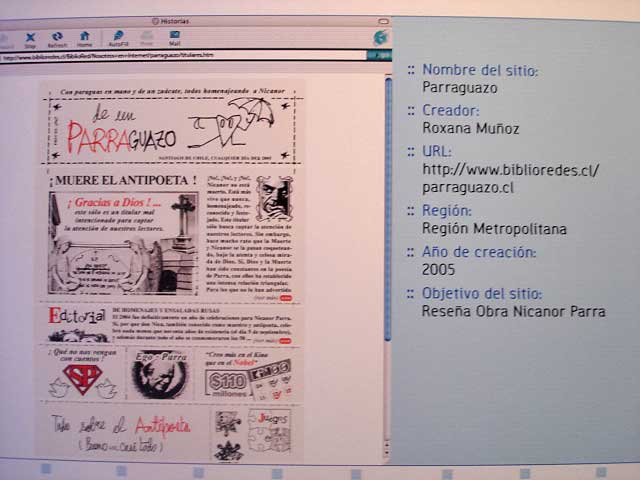Click 'Con paraguas en mano' tagline text
Viewport: 640px width, 480px height.
pos(172,91)
